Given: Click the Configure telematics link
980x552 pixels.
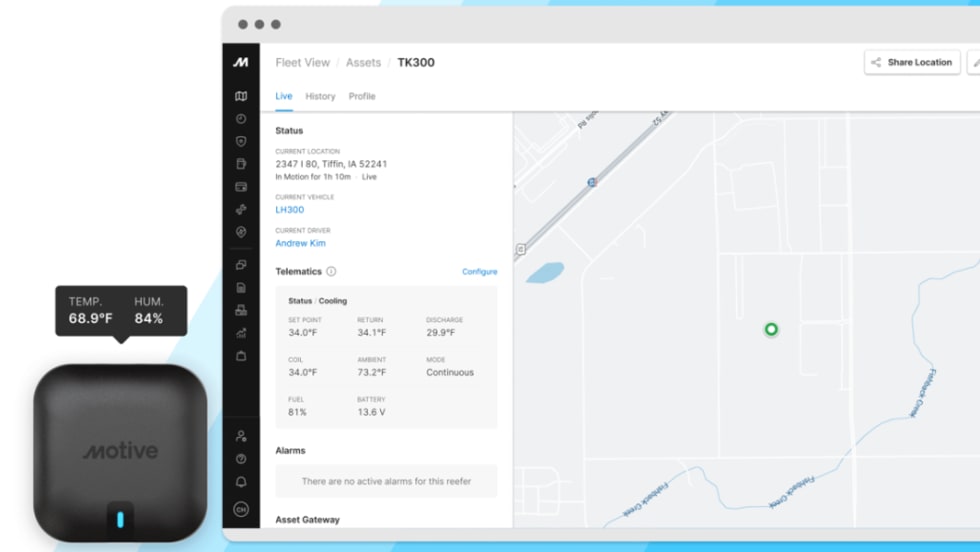Looking at the screenshot, I should tap(479, 272).
